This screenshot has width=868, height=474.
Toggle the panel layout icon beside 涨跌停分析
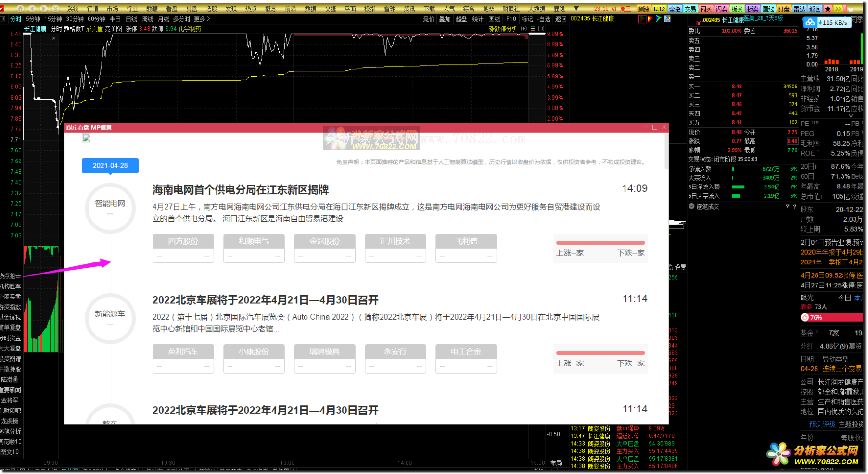541,29
